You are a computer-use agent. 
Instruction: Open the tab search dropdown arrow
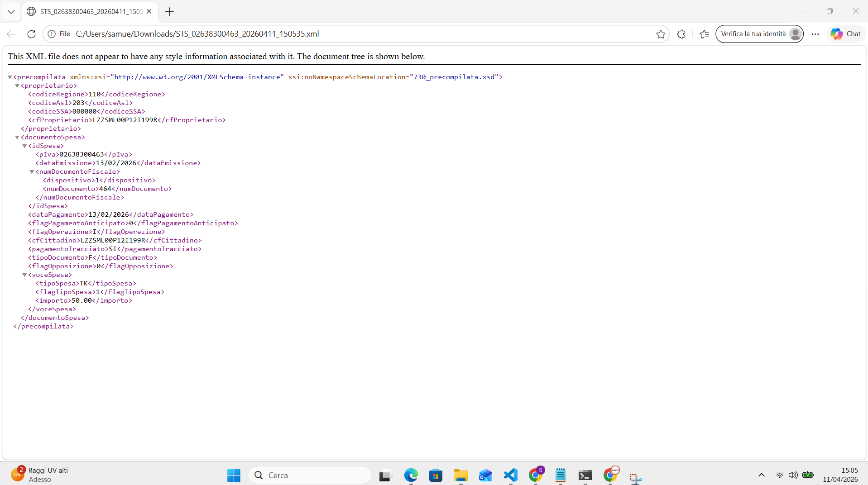[x=11, y=12]
